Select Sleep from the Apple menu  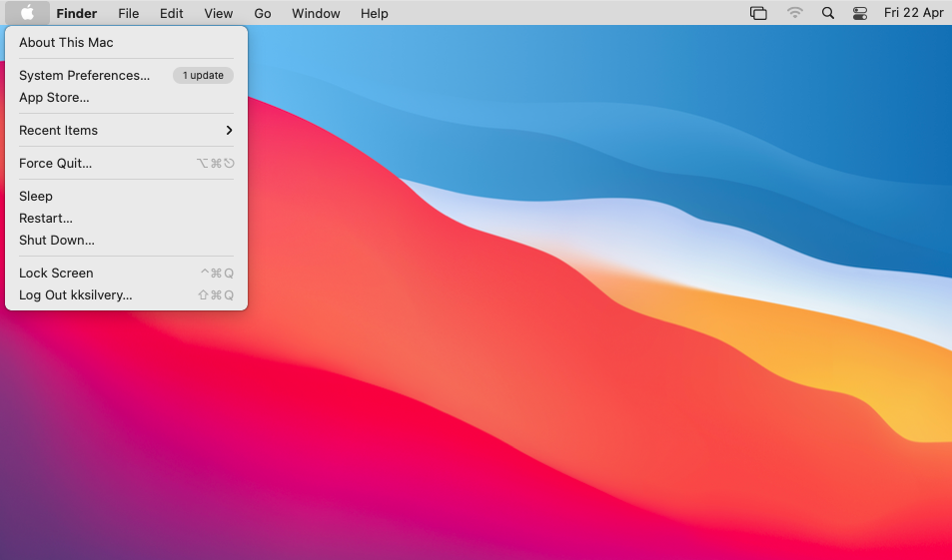pyautogui.click(x=126, y=196)
